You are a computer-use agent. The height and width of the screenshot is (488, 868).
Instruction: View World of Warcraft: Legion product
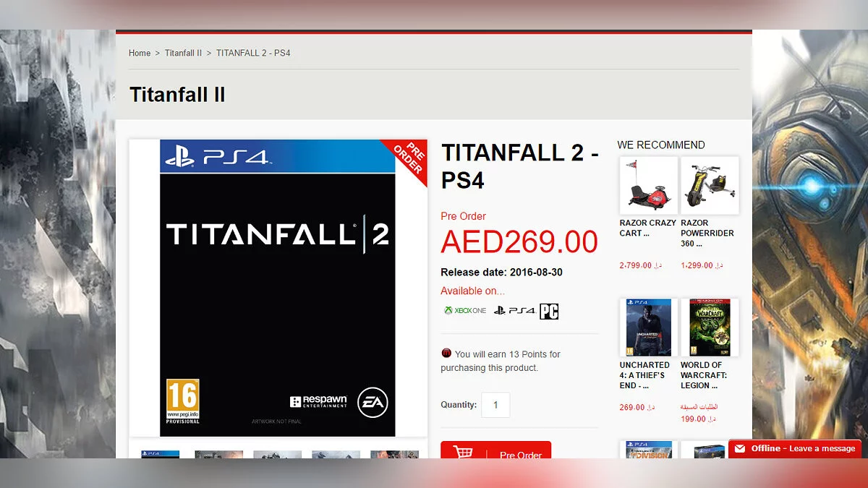[710, 328]
